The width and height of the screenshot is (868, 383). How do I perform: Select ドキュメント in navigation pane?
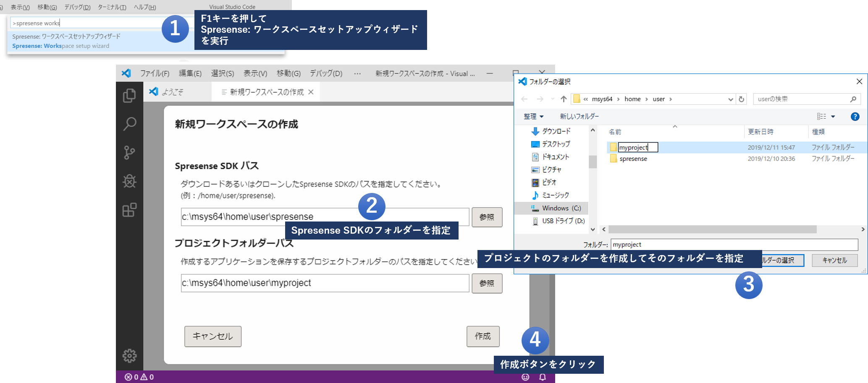[551, 157]
